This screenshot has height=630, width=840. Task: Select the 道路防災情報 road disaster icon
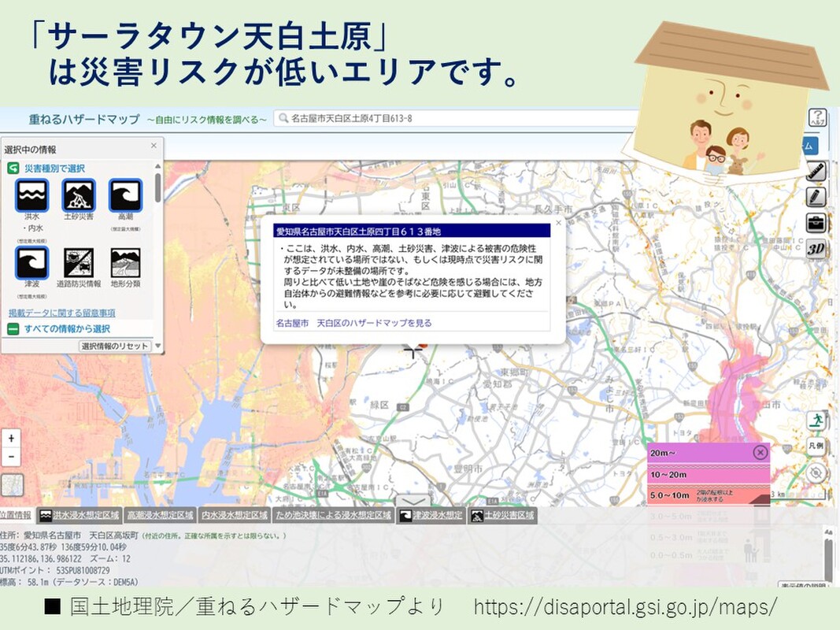click(x=79, y=263)
